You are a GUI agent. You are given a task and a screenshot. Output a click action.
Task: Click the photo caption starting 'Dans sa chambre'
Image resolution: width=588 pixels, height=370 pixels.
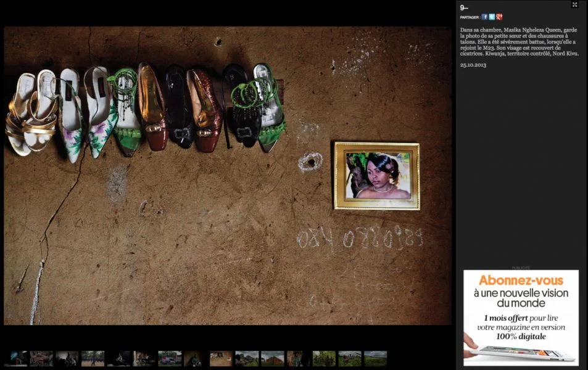tap(520, 41)
